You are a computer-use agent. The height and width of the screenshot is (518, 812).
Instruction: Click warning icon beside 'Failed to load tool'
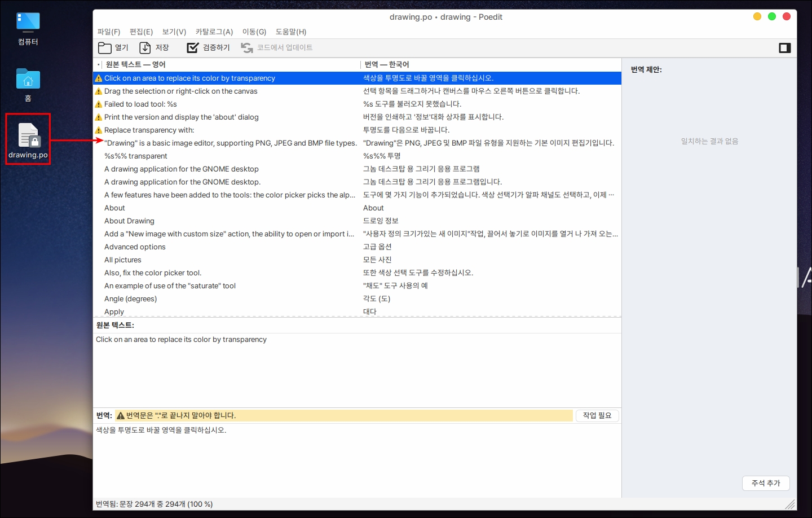[x=99, y=104]
